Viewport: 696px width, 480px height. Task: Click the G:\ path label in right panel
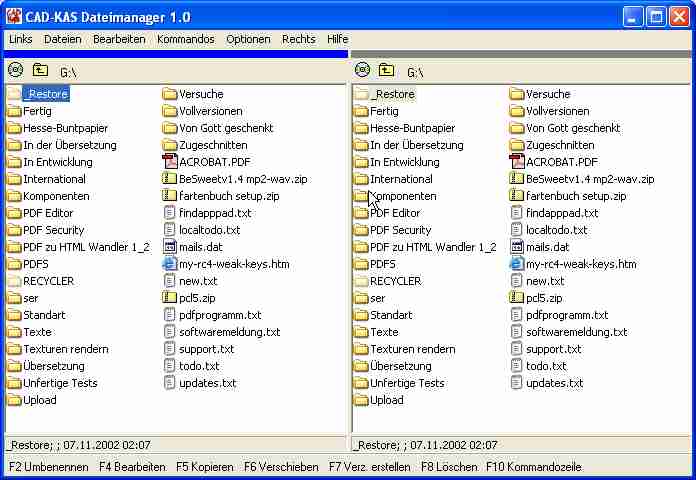415,72
